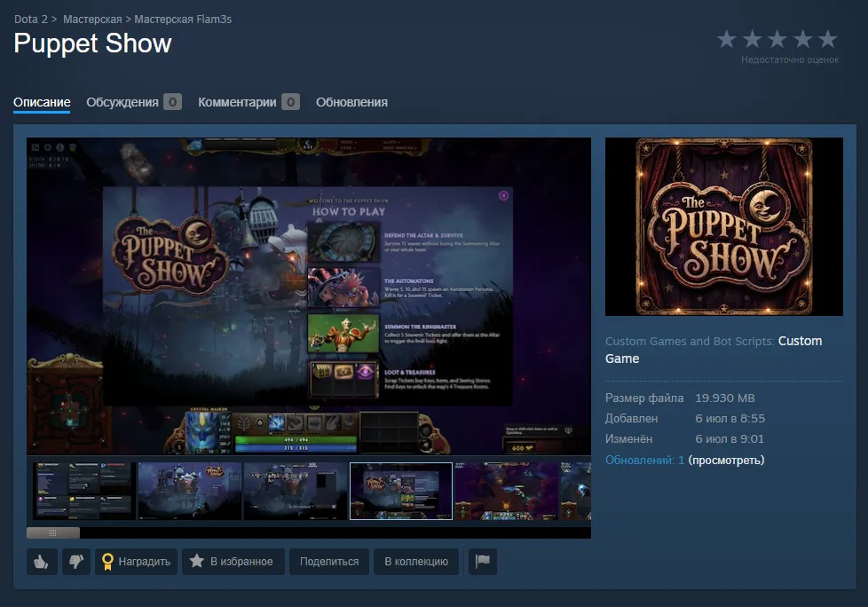
Task: Click the Недостаточно оценок rating text
Action: (x=790, y=59)
